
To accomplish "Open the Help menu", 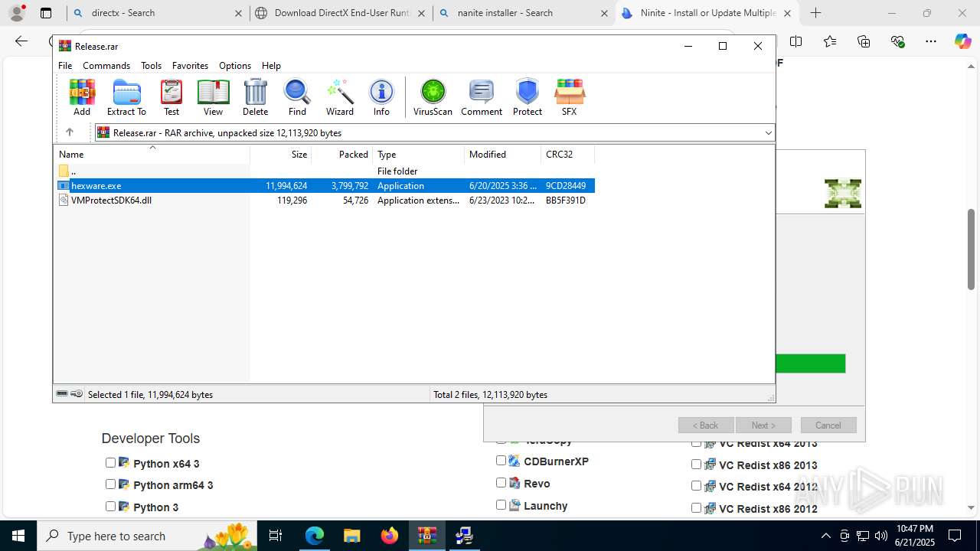I will tap(271, 65).
